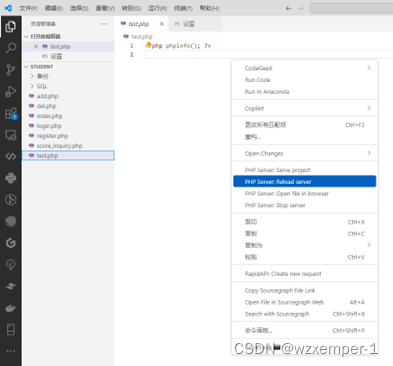Viewport: 393px width, 366px height.
Task: Open the Python activity bar icon
Action: tap(11, 178)
